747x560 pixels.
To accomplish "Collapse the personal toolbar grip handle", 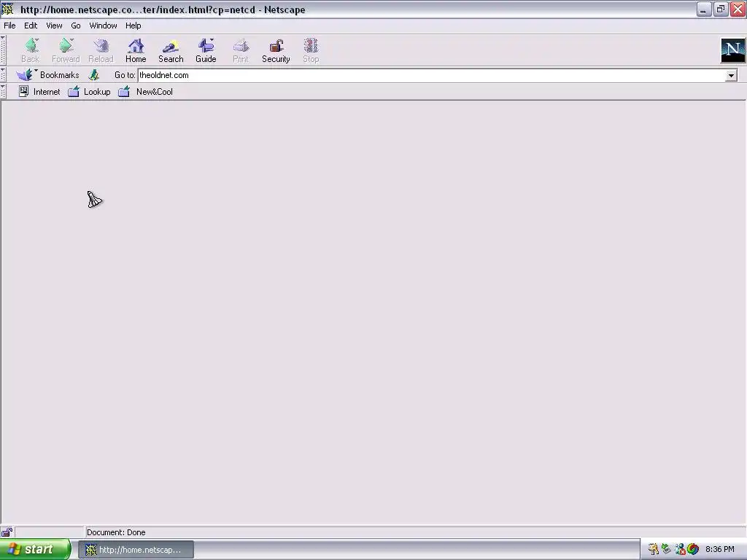I will click(3, 91).
